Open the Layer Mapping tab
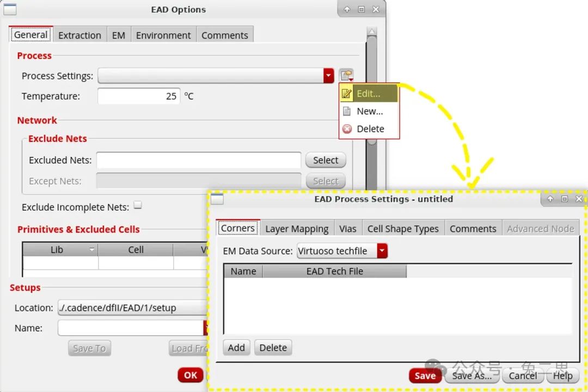The height and width of the screenshot is (392, 588). (x=297, y=229)
